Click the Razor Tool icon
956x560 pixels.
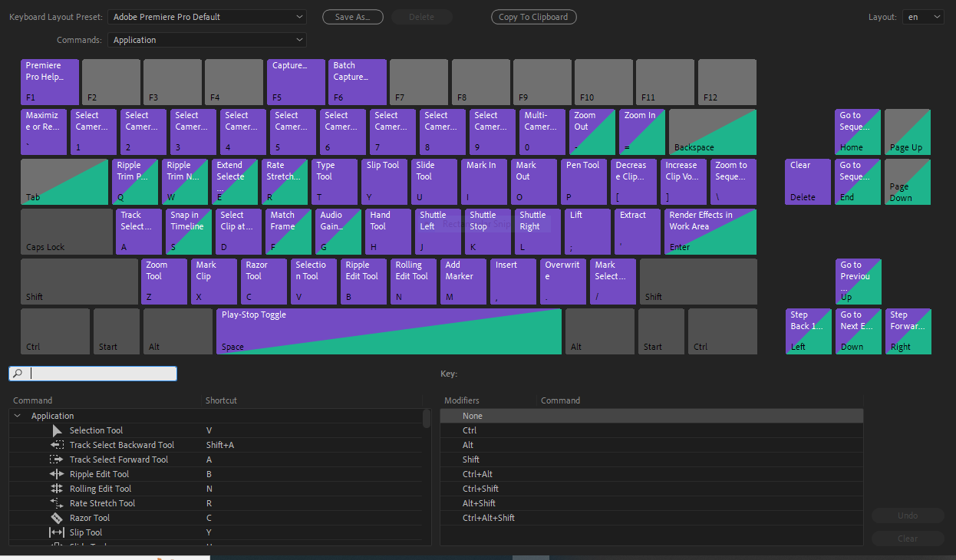click(x=57, y=518)
